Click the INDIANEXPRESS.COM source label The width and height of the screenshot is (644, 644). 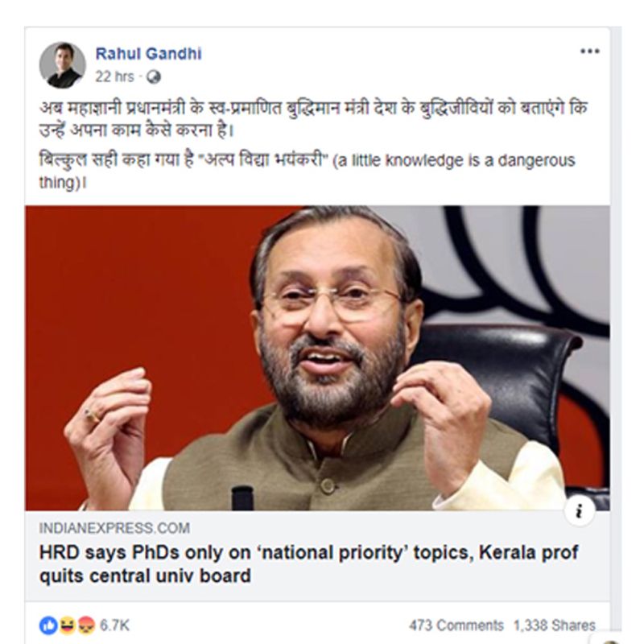point(114,529)
